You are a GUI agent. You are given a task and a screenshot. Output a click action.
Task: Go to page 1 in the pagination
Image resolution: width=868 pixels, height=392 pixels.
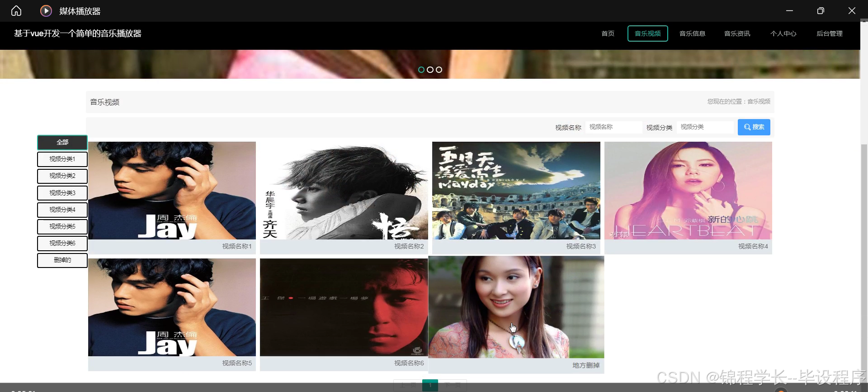[x=430, y=385]
